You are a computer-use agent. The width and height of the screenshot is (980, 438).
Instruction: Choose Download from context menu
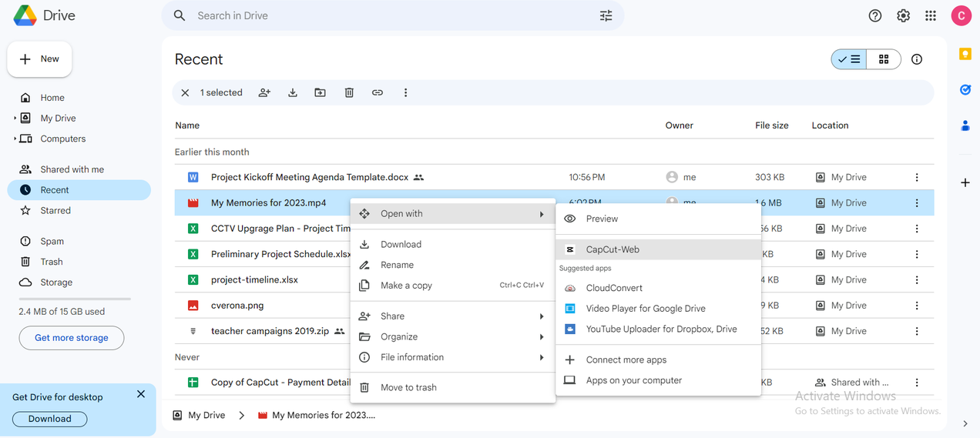pyautogui.click(x=453, y=245)
